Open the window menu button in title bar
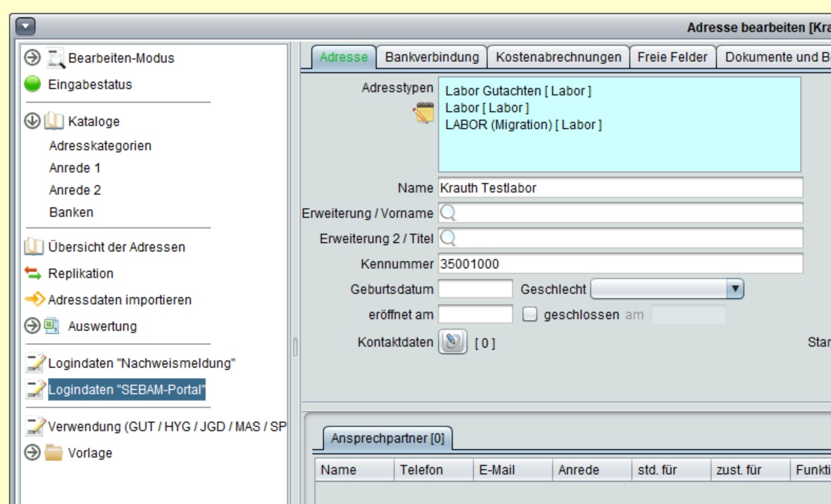 [25, 27]
